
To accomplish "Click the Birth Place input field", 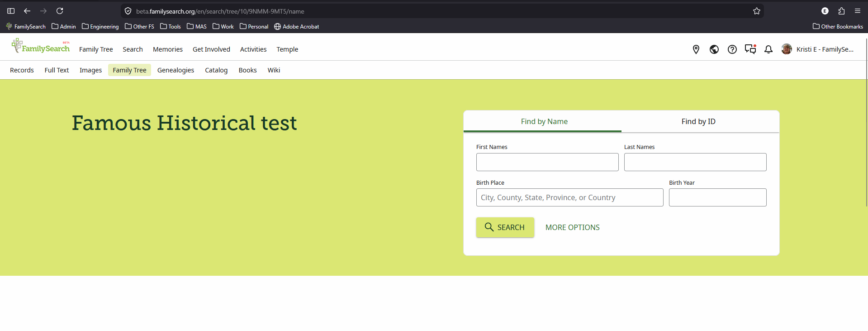I will 569,197.
